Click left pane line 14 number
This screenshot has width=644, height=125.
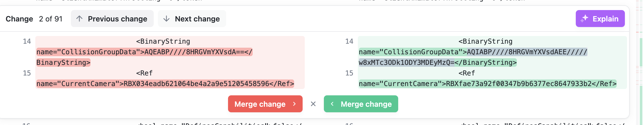tap(27, 41)
